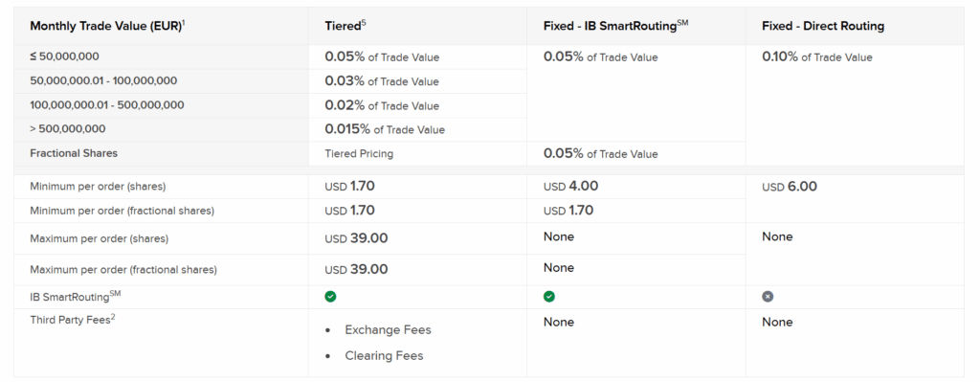Image resolution: width=980 pixels, height=382 pixels.
Task: Click the 0.015% of Trade Value cell
Action: [x=385, y=129]
